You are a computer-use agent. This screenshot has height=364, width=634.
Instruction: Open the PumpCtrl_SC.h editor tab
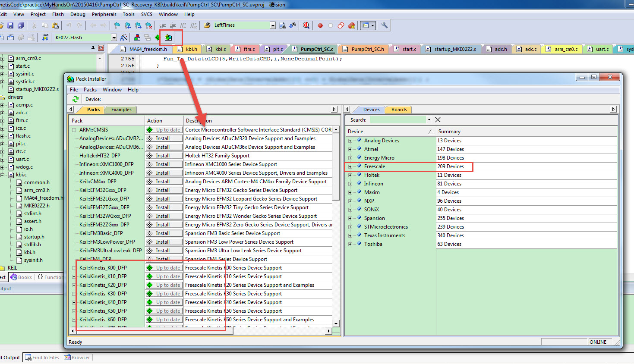[x=364, y=49]
